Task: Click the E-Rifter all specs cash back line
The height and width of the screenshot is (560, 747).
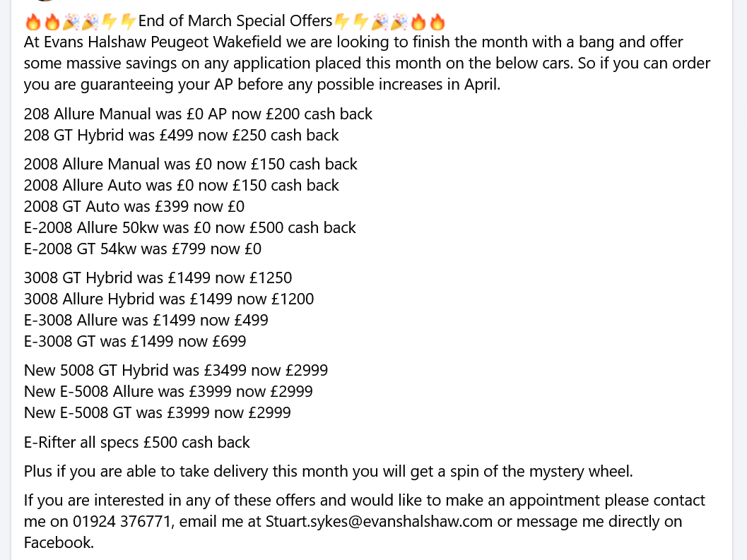Action: [136, 443]
